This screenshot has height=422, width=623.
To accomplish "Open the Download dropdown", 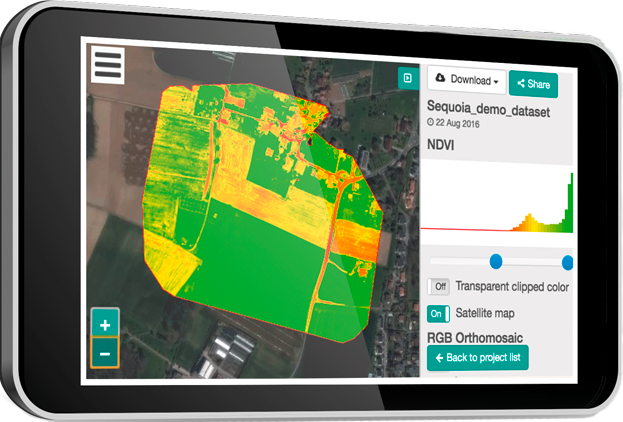I will click(467, 81).
